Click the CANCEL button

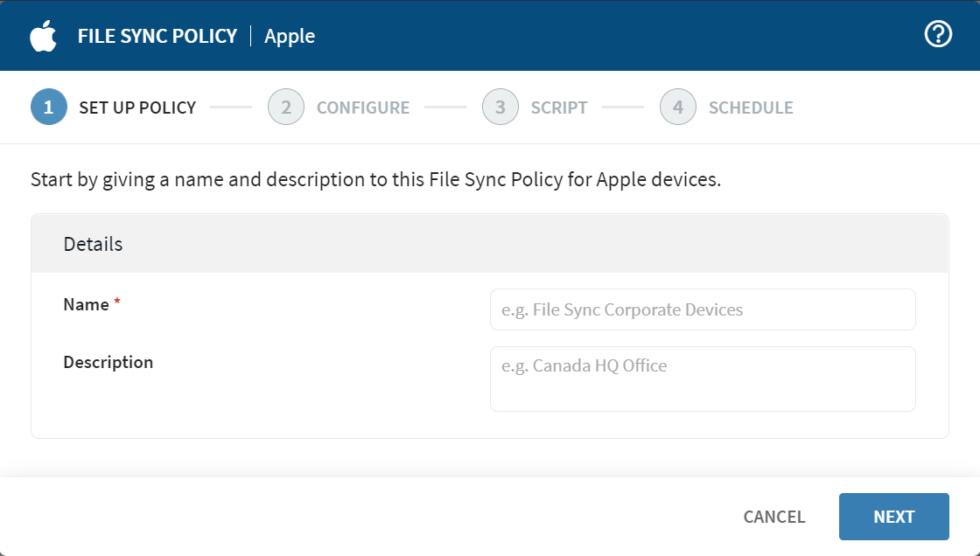(x=773, y=517)
